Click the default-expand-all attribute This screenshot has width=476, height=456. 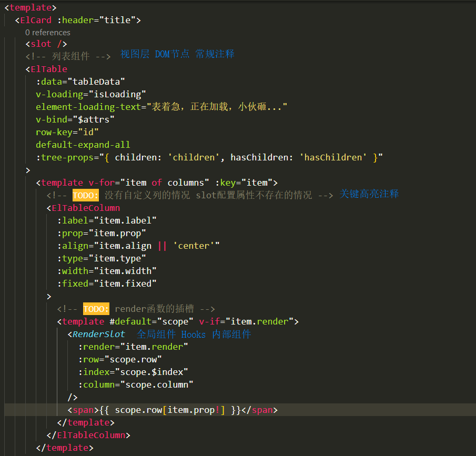(83, 145)
